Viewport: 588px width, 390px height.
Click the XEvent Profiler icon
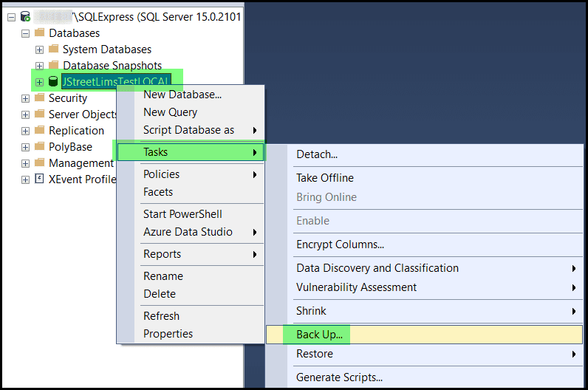[39, 179]
